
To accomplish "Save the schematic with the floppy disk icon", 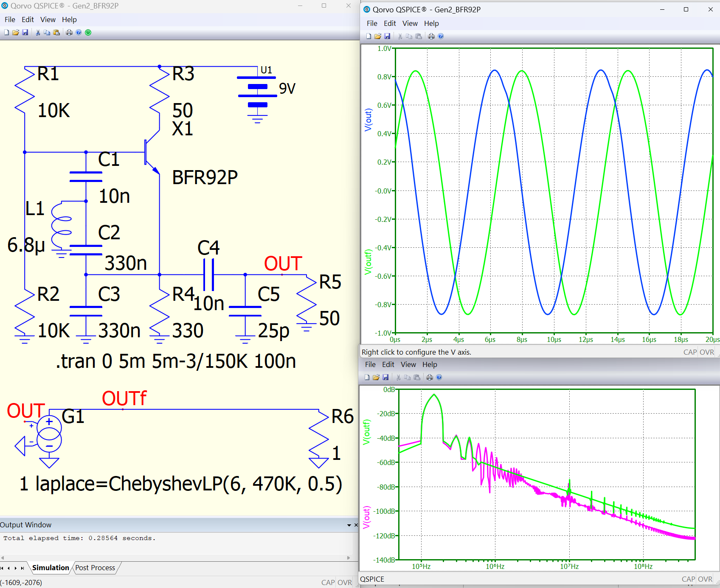I will coord(25,33).
